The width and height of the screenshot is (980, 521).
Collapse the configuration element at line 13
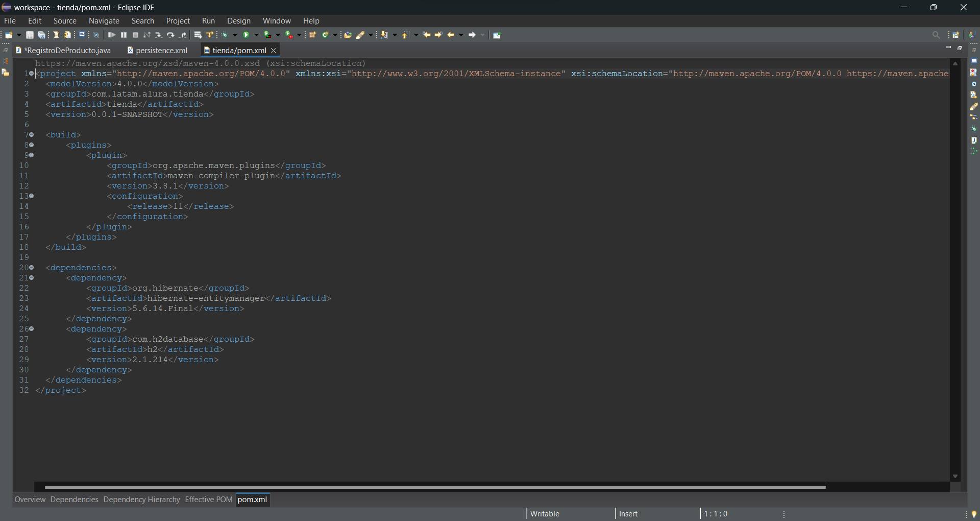coord(32,196)
